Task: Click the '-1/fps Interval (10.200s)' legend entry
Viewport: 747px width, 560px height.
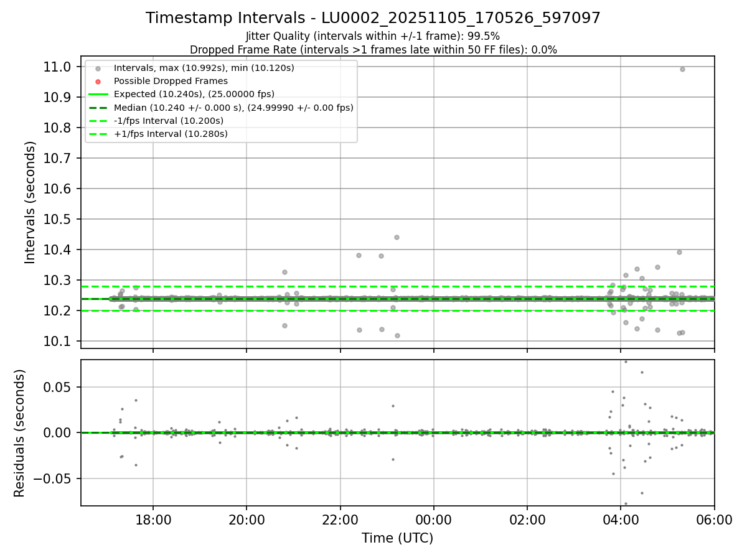Action: [x=169, y=121]
